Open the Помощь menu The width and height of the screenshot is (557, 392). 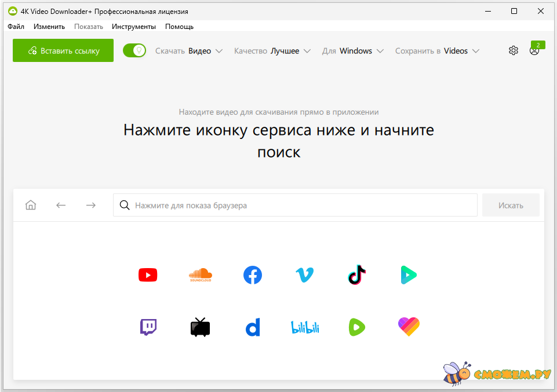180,27
